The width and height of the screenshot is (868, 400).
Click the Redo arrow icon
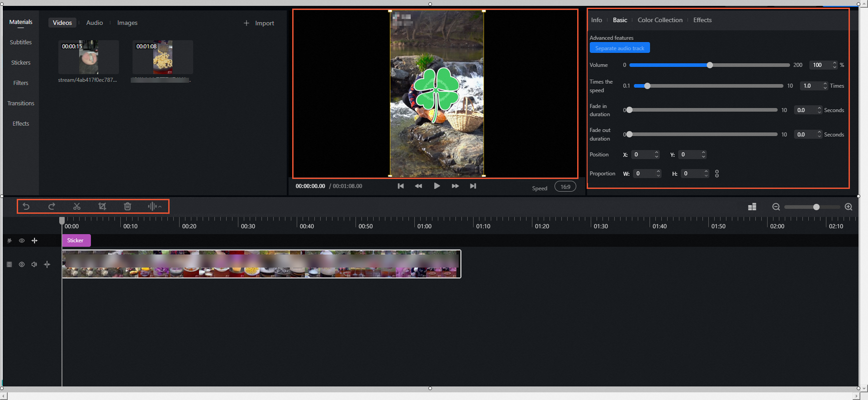pos(52,207)
